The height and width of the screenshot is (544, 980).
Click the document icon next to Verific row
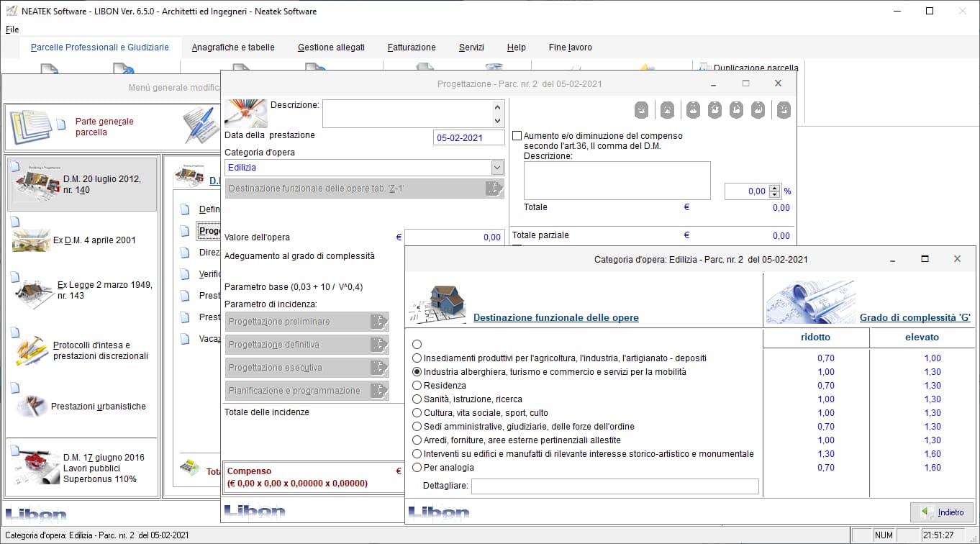click(185, 274)
